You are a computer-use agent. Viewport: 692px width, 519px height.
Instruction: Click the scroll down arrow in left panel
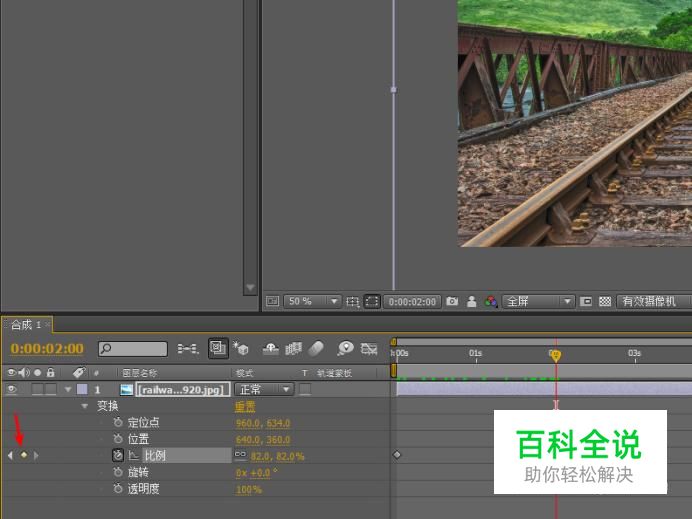tap(250, 288)
